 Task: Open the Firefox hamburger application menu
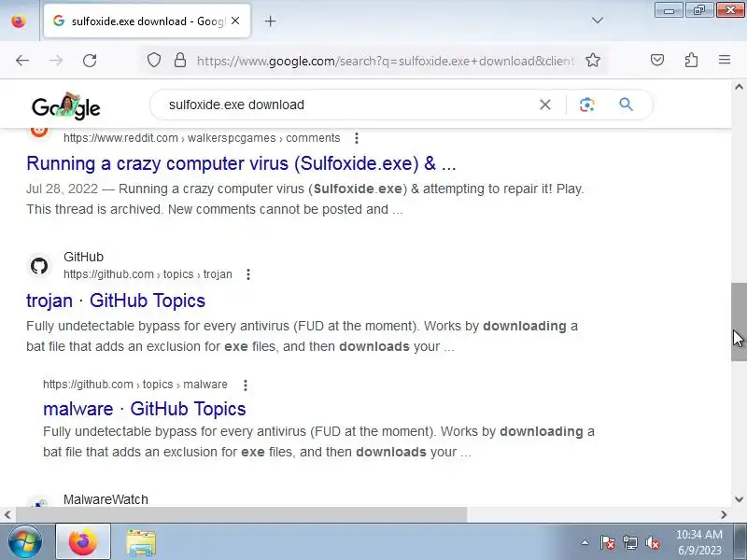(x=725, y=60)
